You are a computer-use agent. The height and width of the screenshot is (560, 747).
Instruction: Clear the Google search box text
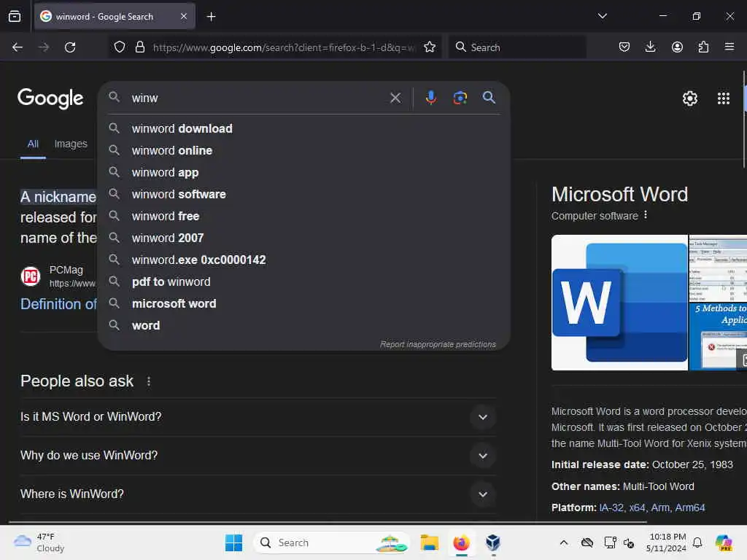(395, 98)
